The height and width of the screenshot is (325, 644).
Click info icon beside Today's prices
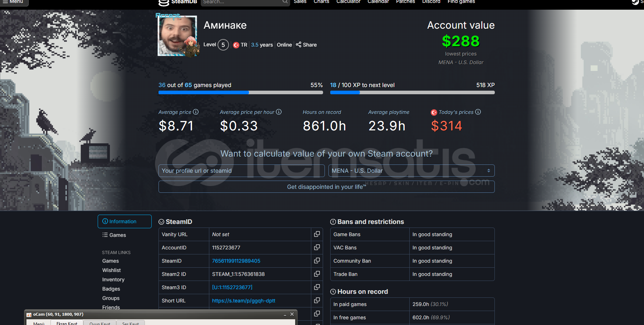478,112
